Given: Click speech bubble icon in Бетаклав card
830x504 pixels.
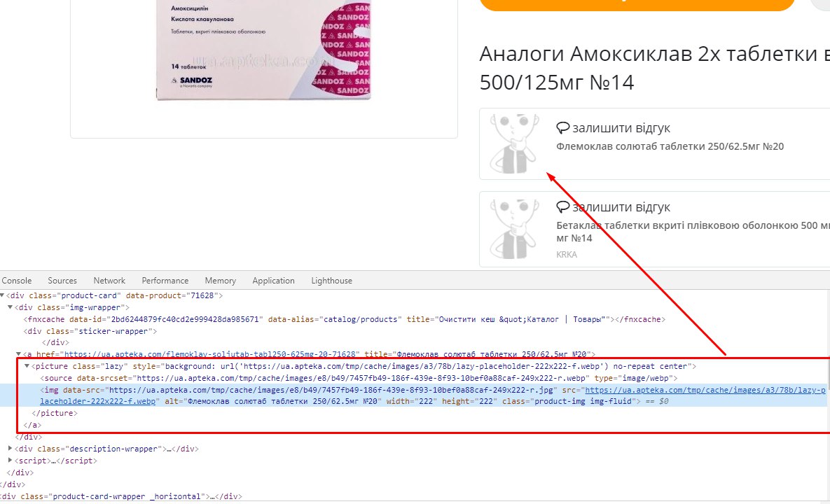Looking at the screenshot, I should coord(562,206).
